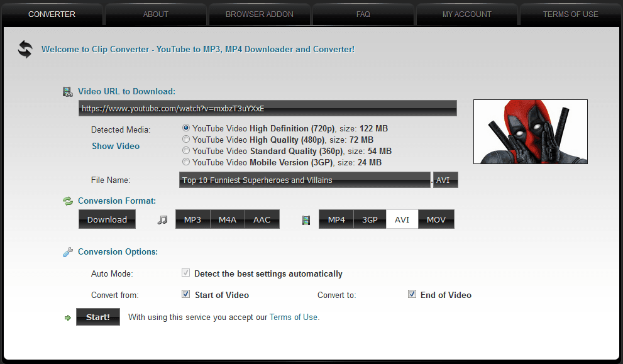
Task: Click the wrench icon next to Conversion Options
Action: click(67, 251)
